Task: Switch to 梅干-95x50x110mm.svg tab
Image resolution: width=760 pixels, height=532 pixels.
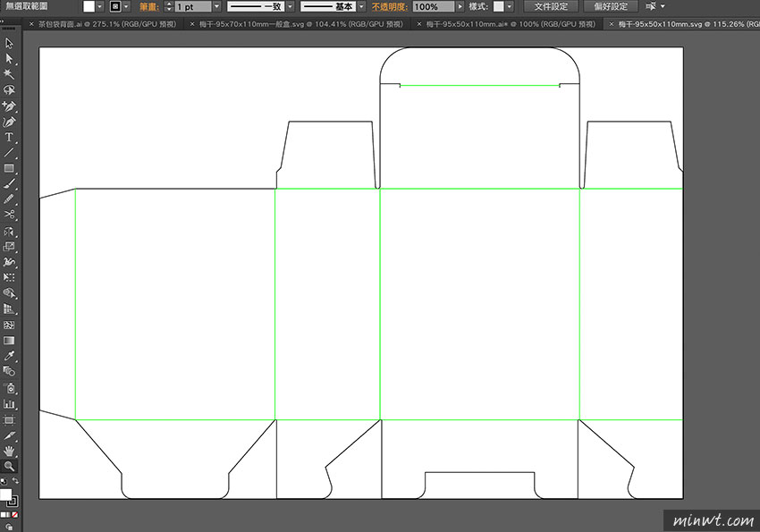Action: point(688,24)
